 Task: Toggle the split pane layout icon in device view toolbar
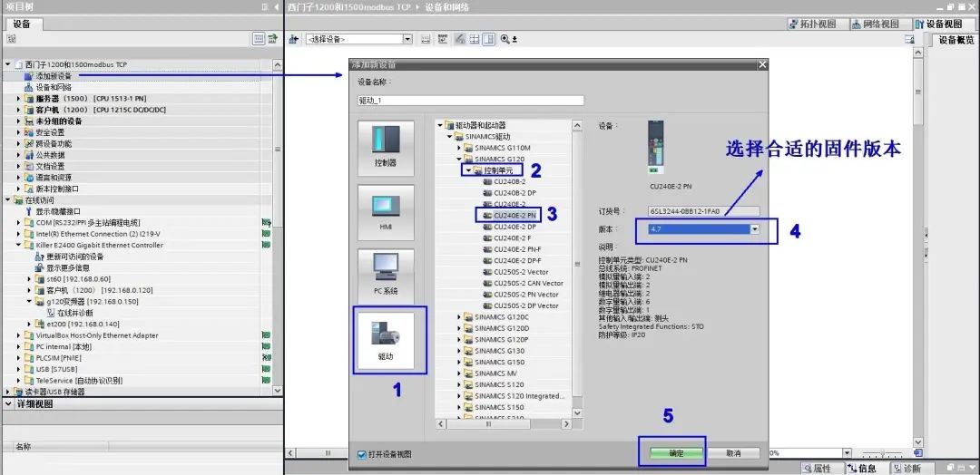[x=489, y=39]
